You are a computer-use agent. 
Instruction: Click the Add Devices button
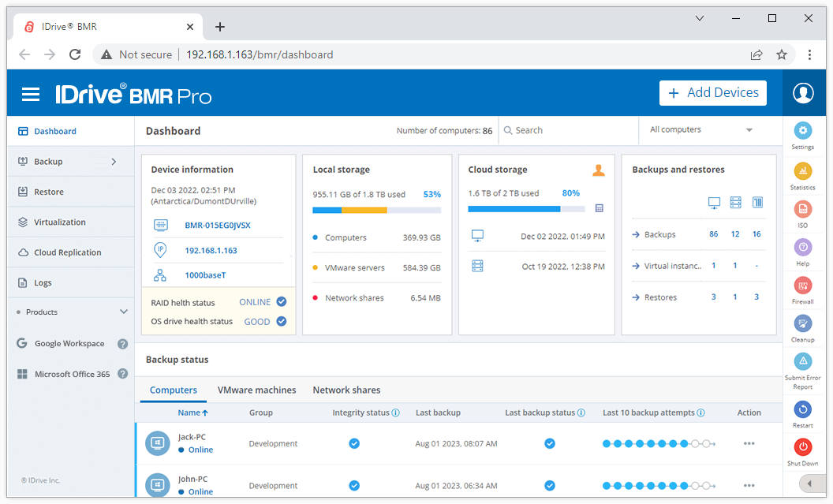(713, 93)
